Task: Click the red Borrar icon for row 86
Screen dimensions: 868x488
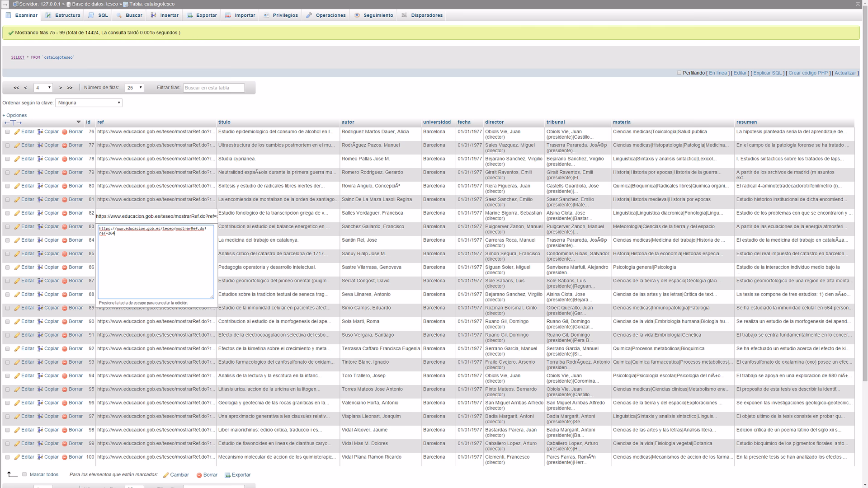Action: coord(65,267)
